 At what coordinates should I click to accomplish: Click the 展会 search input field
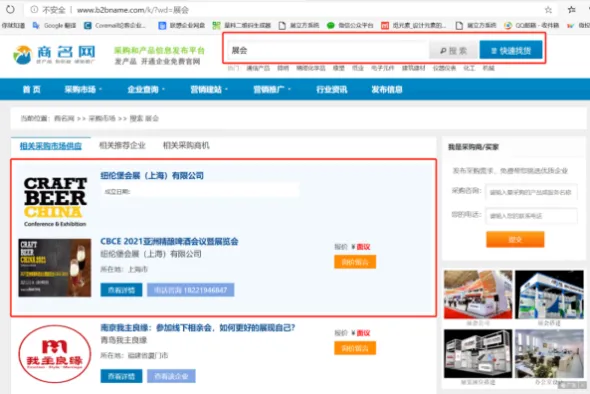328,50
